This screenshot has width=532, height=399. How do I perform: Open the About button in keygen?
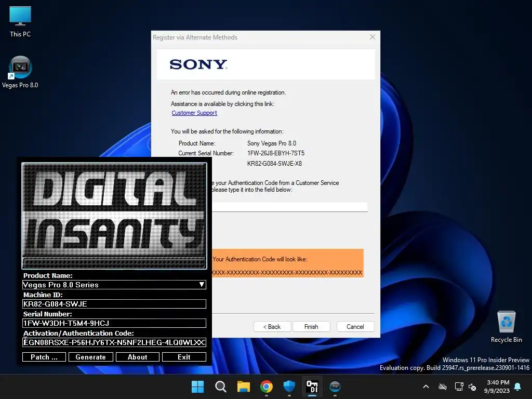click(137, 357)
